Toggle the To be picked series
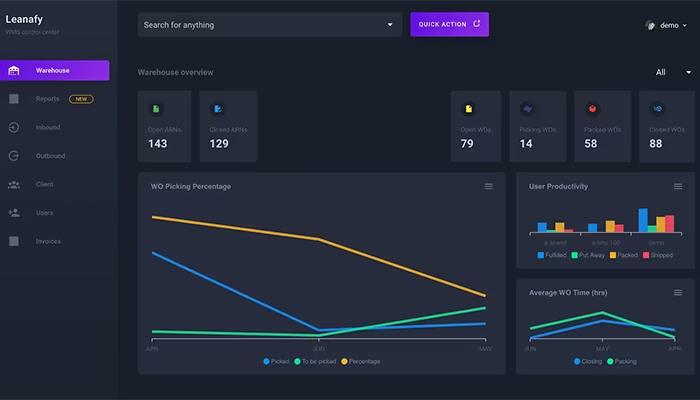Viewport: 700px width, 400px height. (x=315, y=362)
